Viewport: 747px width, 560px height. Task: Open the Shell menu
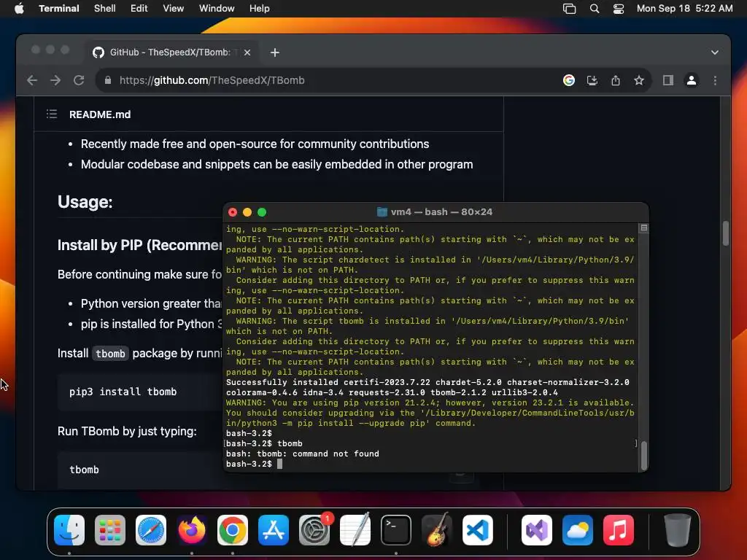click(104, 9)
